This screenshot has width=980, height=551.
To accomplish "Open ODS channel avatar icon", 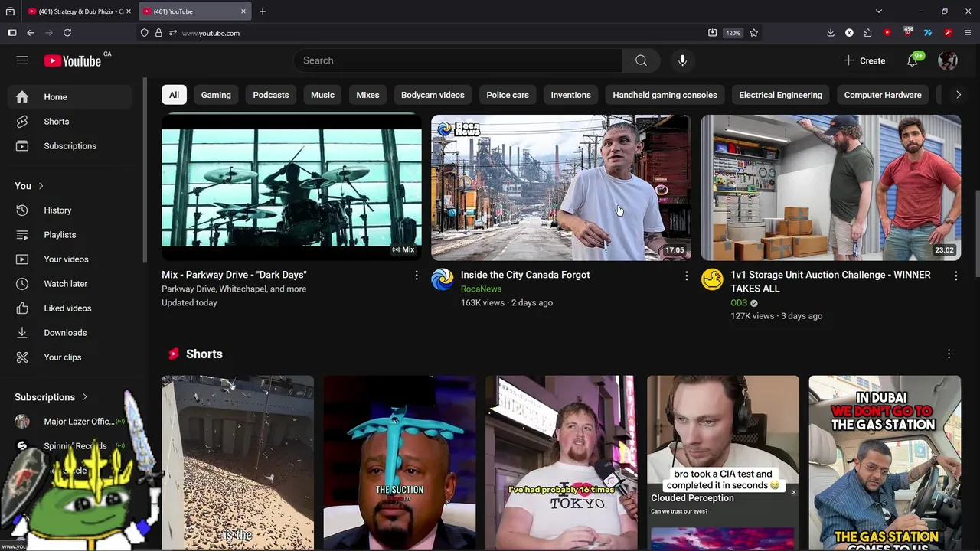I will click(712, 279).
